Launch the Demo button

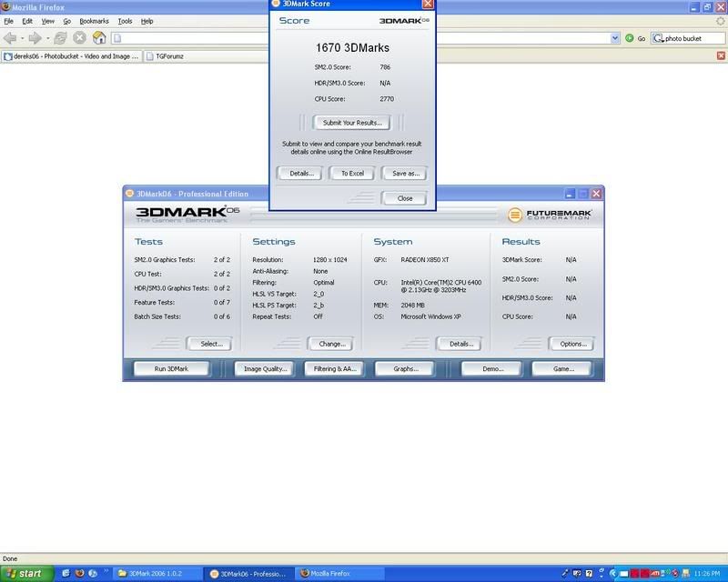(x=492, y=369)
